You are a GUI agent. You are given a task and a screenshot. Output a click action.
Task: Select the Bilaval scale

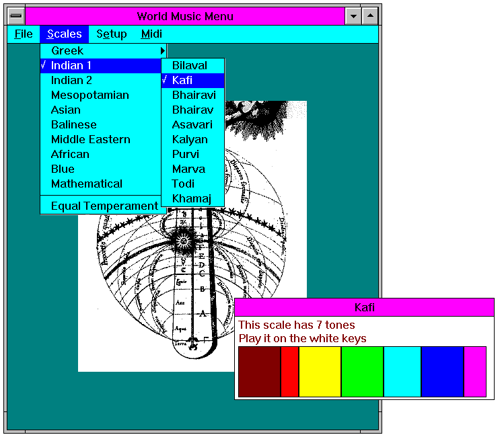click(193, 65)
